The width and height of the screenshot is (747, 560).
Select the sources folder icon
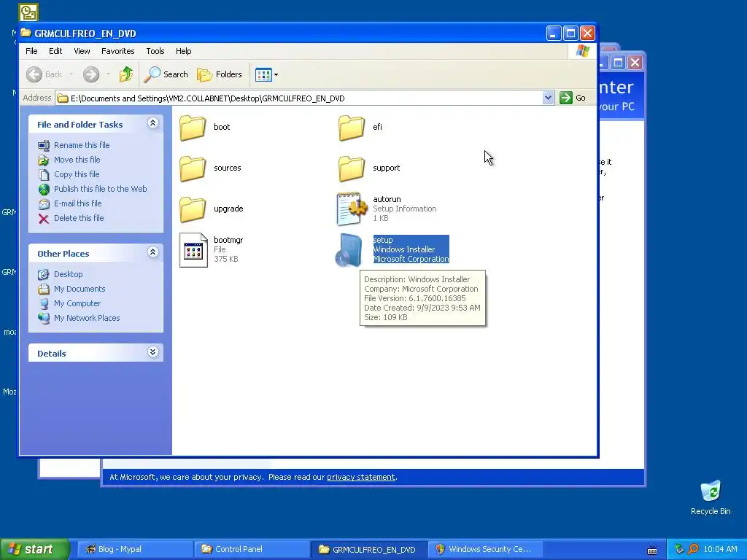[x=193, y=168]
